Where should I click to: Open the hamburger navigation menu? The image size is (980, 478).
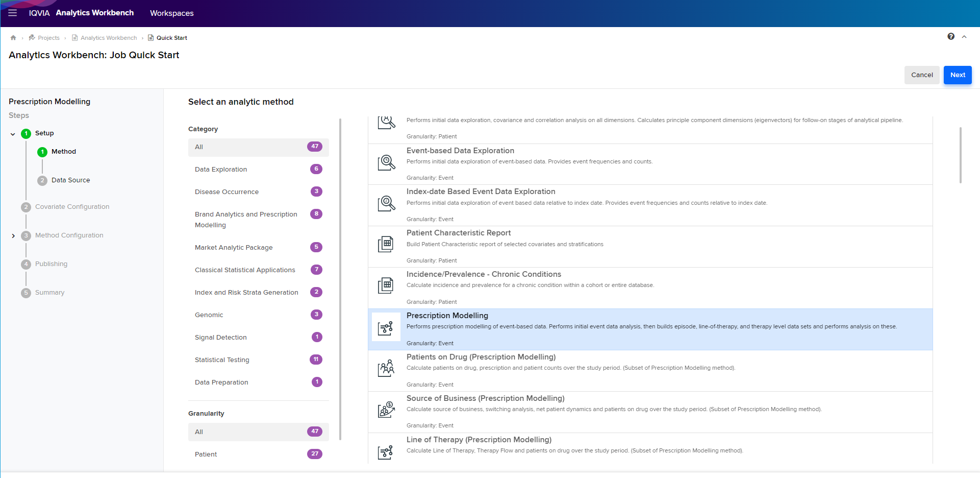tap(13, 13)
